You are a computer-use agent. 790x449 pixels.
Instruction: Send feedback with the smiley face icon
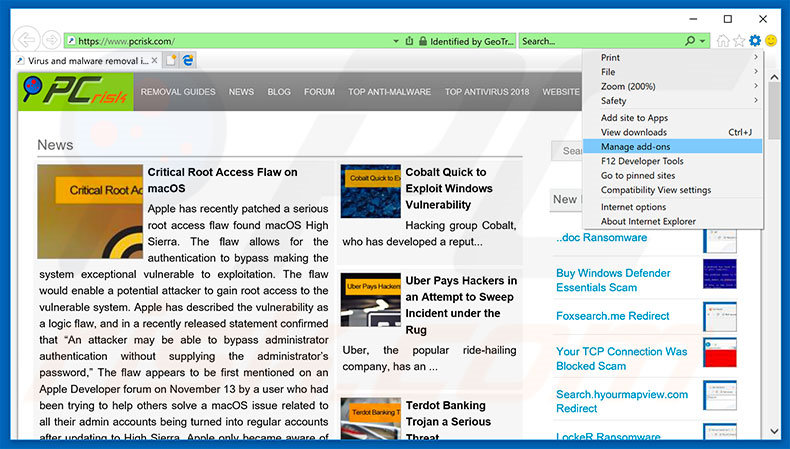pos(771,40)
